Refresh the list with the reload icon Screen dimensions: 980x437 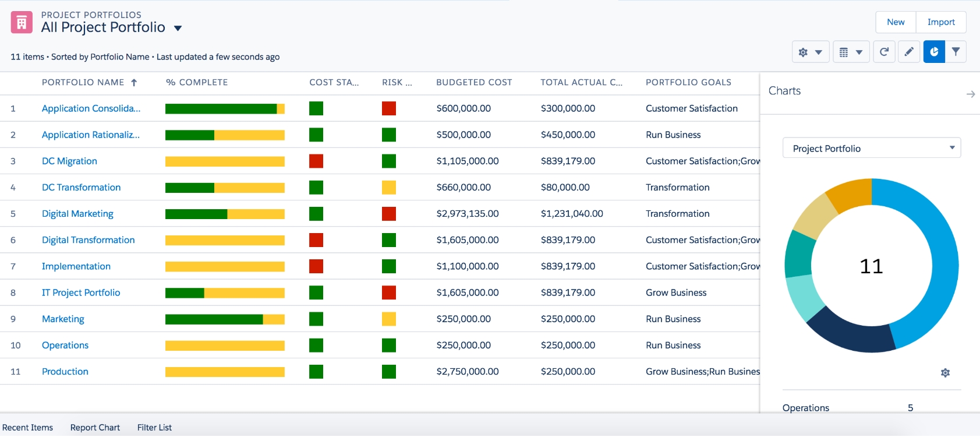884,52
